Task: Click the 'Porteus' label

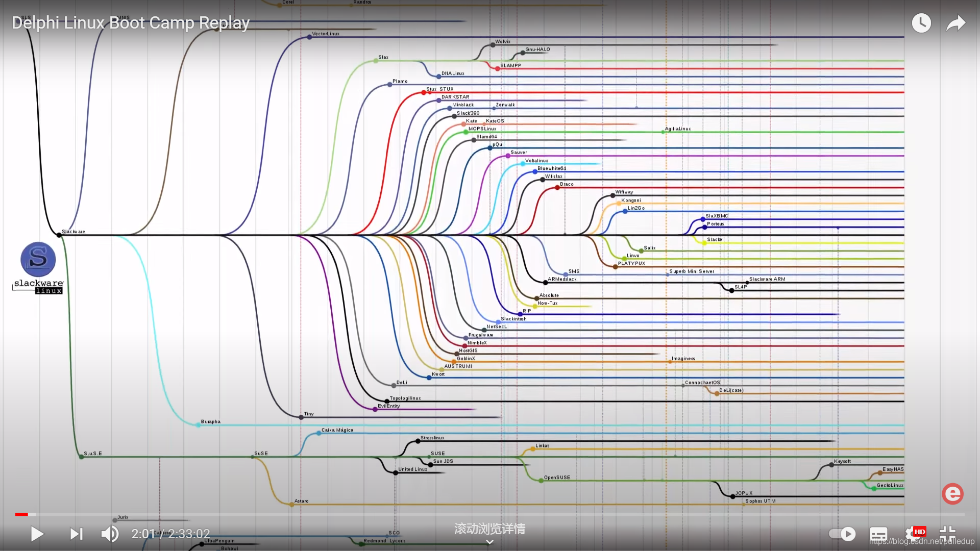Action: point(716,223)
